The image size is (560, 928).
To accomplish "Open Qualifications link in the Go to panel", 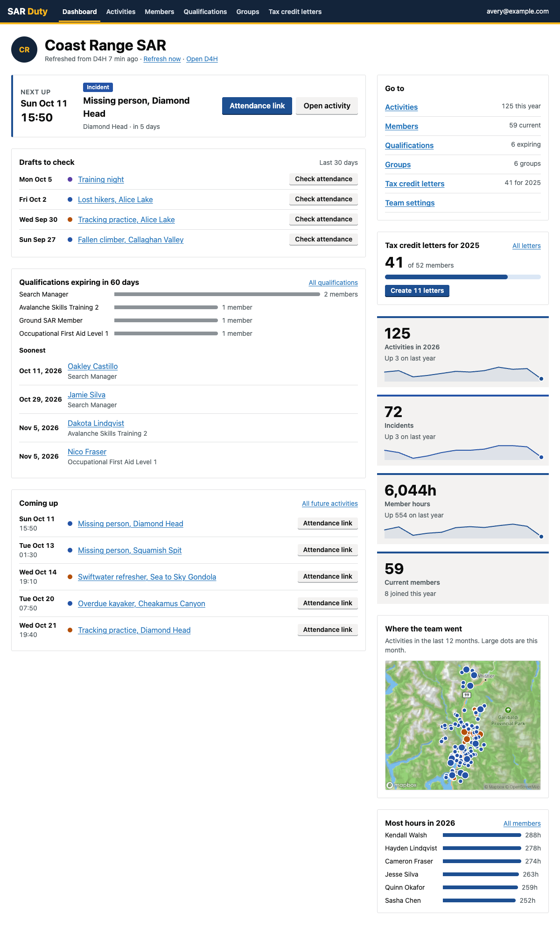I will (x=409, y=145).
